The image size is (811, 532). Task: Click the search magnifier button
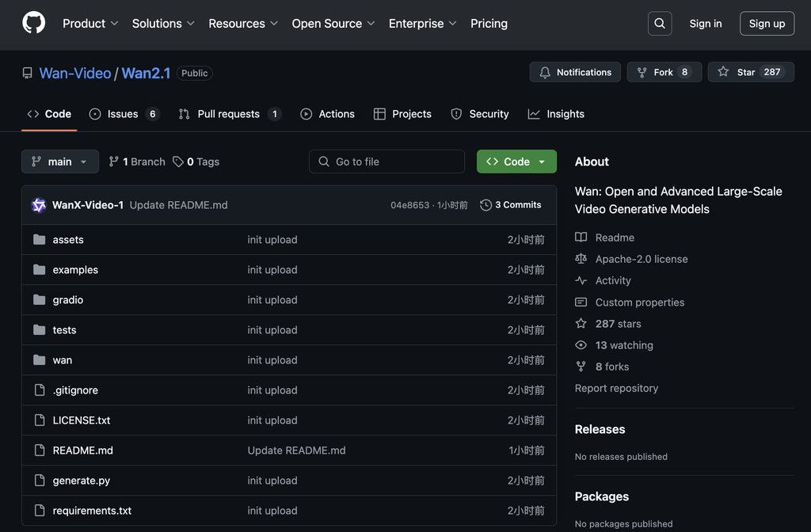point(660,23)
